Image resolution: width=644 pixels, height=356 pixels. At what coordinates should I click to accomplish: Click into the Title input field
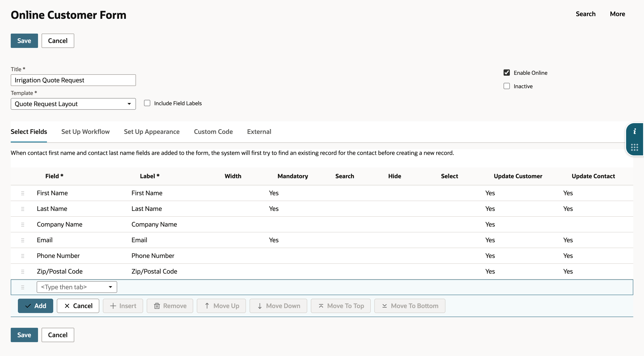click(73, 80)
